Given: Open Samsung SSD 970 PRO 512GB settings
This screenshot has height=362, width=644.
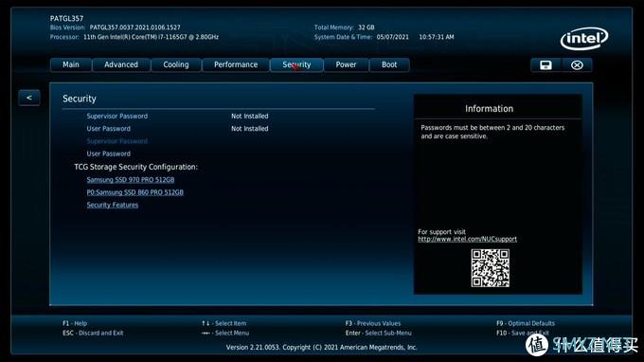Looking at the screenshot, I should point(131,179).
